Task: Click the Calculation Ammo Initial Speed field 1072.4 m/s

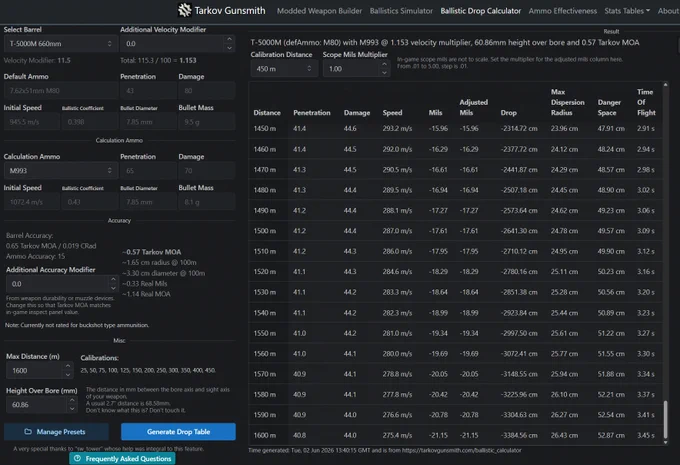Action: (x=32, y=202)
